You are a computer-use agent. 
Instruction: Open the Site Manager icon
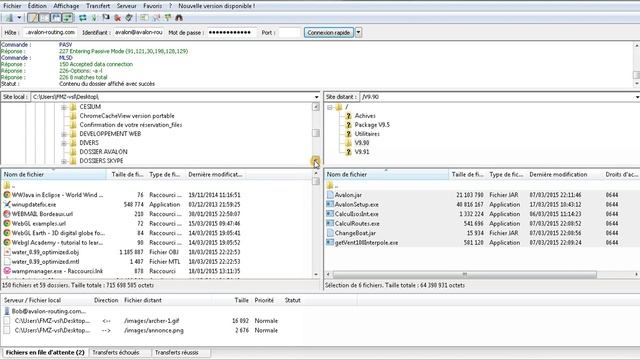point(9,18)
